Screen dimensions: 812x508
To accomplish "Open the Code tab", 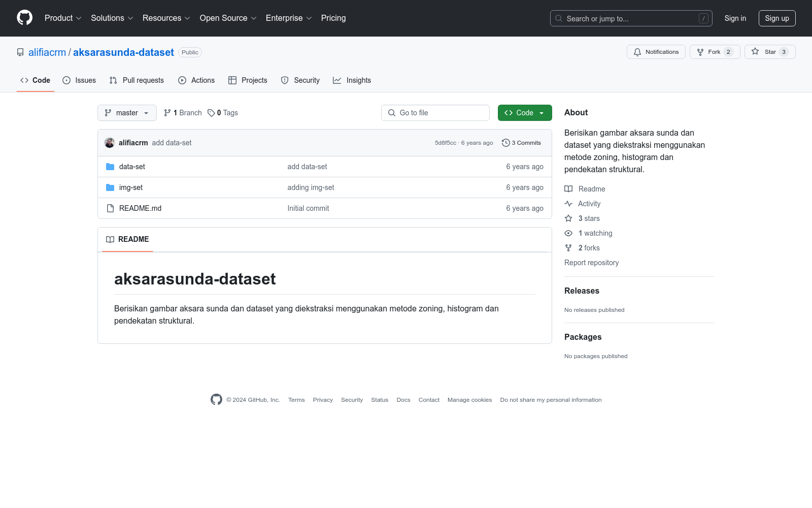I will click(x=36, y=80).
